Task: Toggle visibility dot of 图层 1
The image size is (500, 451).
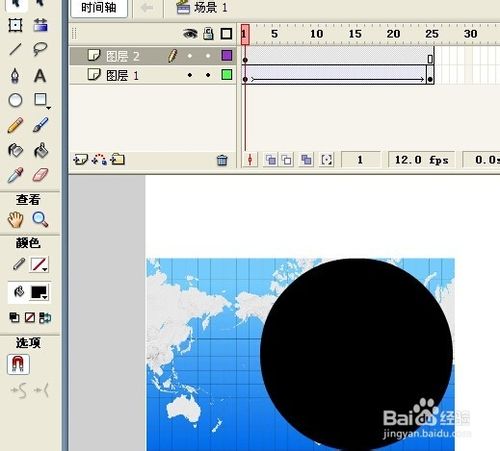Action: click(x=190, y=75)
